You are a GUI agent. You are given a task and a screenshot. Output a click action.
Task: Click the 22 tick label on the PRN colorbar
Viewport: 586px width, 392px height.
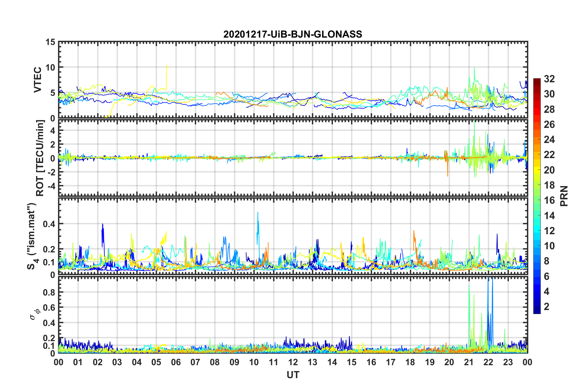pyautogui.click(x=549, y=155)
